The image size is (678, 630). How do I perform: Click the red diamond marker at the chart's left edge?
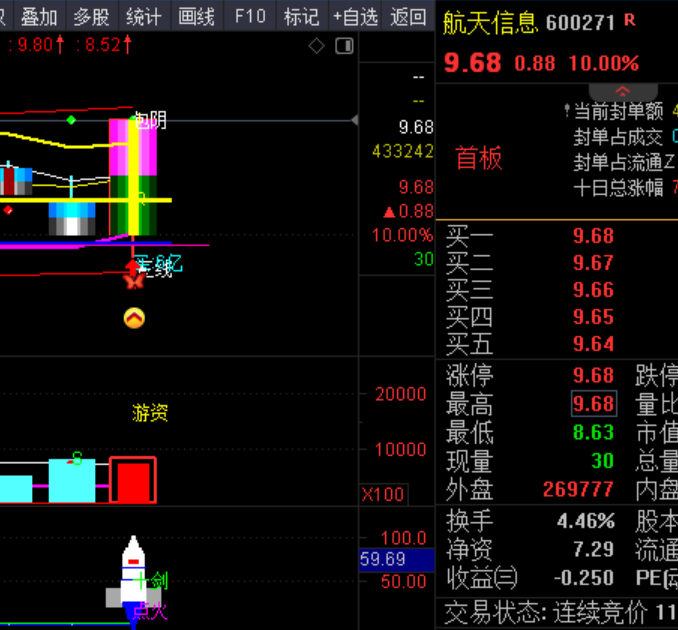point(8,210)
